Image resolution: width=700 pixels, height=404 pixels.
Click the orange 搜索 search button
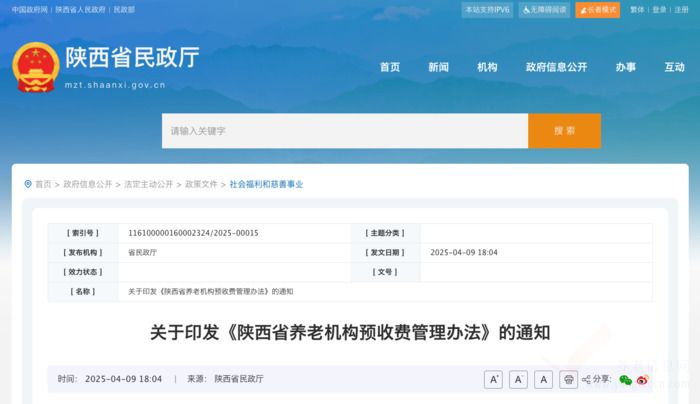point(564,131)
